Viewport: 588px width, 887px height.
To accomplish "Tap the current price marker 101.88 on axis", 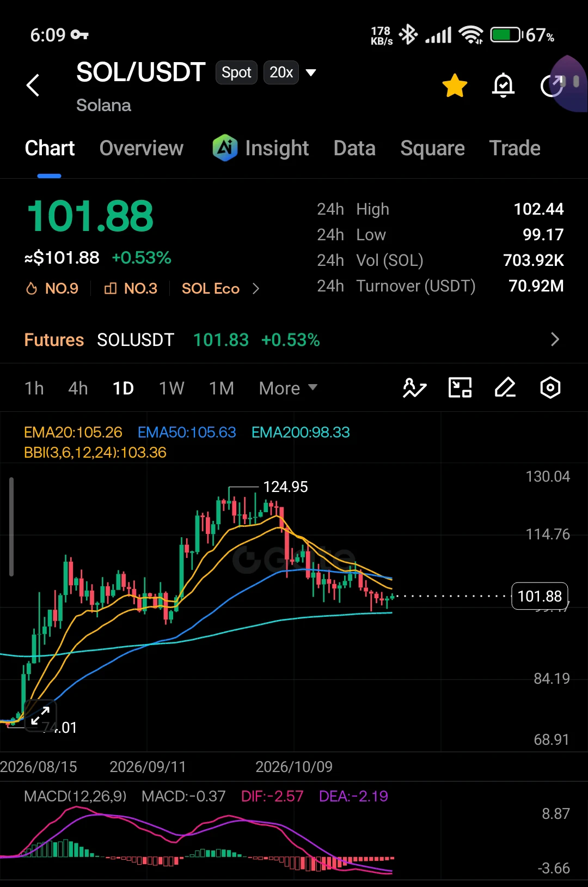I will point(540,596).
